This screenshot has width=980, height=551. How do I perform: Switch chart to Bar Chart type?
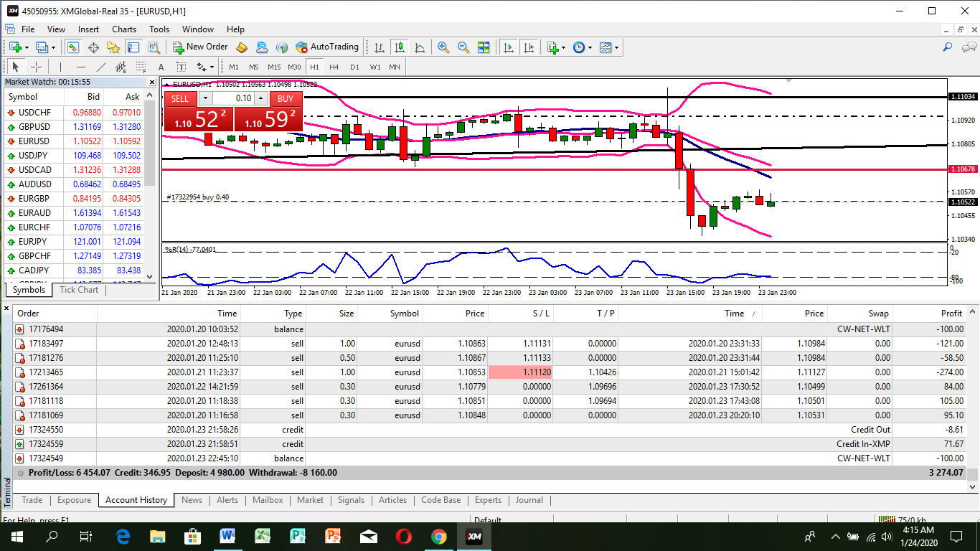click(x=379, y=47)
